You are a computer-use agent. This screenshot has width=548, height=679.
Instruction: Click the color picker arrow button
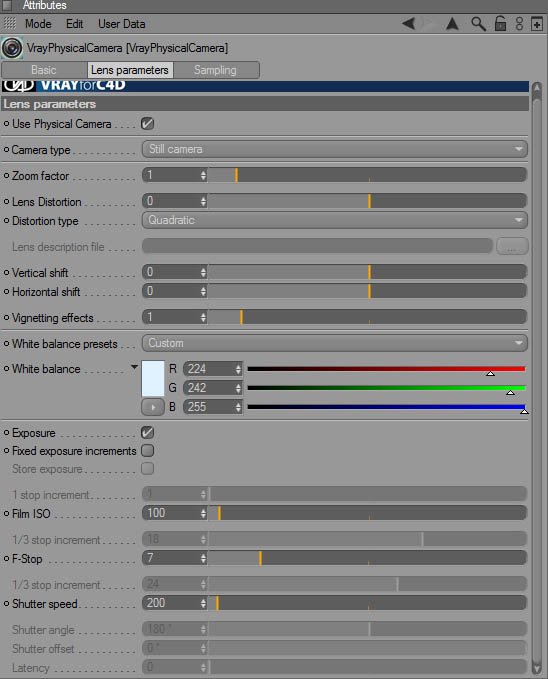(152, 407)
